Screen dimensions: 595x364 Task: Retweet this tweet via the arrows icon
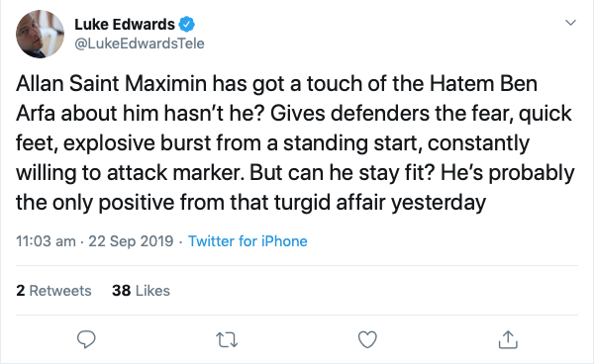[227, 339]
